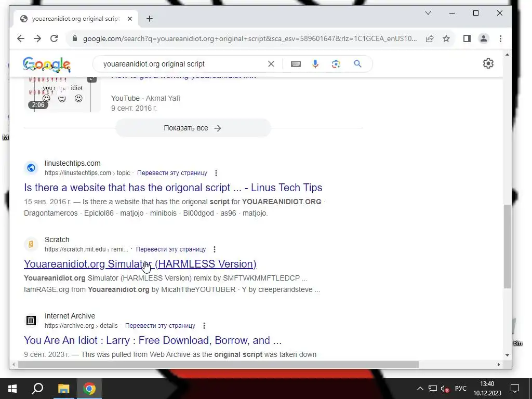
Task: Translate the linustechtips result page
Action: point(172,172)
